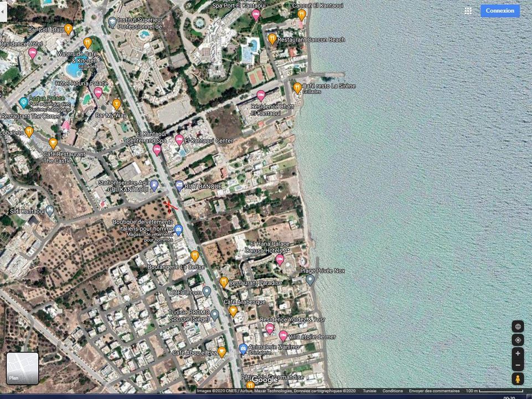This screenshot has height=399, width=532.
Task: Toggle the globe view button
Action: 518,326
